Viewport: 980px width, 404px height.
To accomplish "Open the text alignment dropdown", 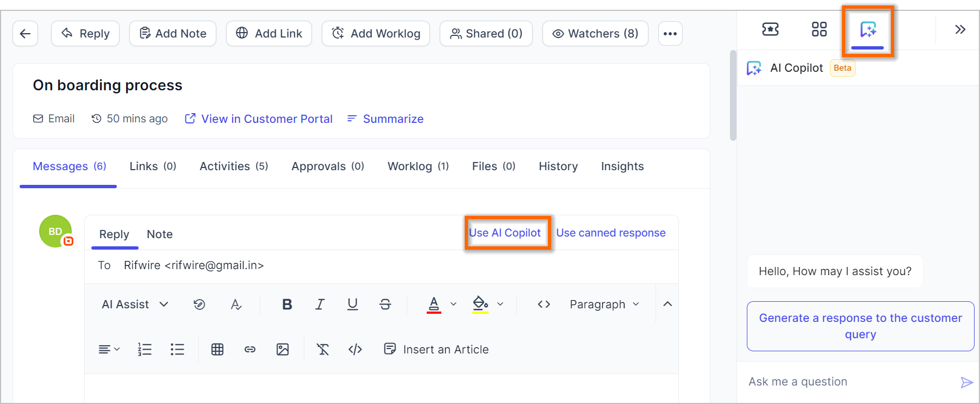I will 109,350.
